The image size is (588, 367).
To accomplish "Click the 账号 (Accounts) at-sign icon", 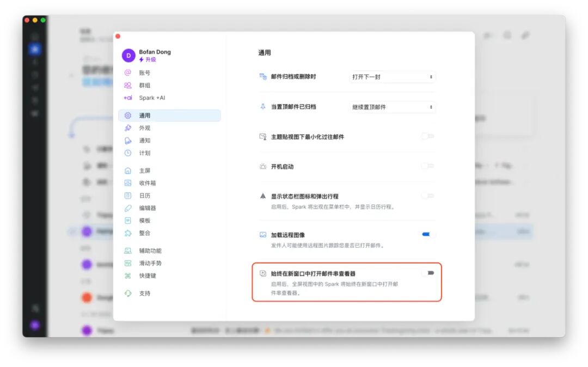I will pyautogui.click(x=127, y=73).
